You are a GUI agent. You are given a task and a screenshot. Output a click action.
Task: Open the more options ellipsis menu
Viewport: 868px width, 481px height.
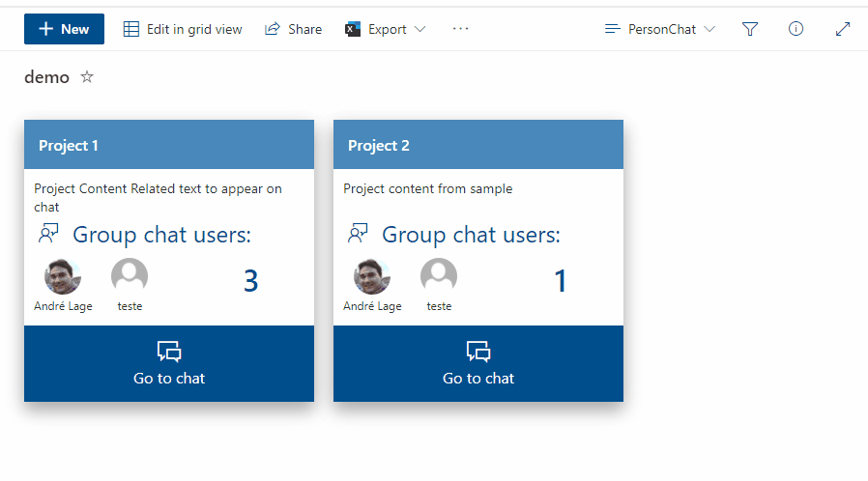click(x=460, y=29)
